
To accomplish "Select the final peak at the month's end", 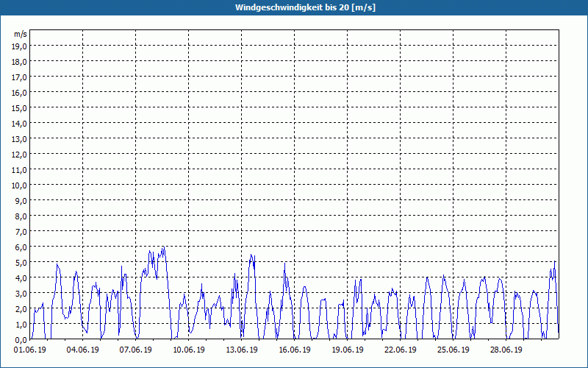I will pyautogui.click(x=555, y=262).
